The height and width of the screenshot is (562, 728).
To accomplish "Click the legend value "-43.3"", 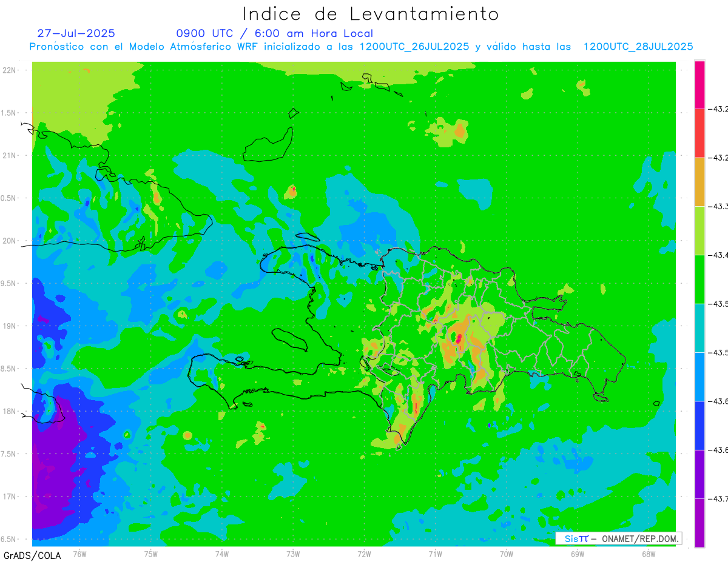I will click(x=718, y=206).
